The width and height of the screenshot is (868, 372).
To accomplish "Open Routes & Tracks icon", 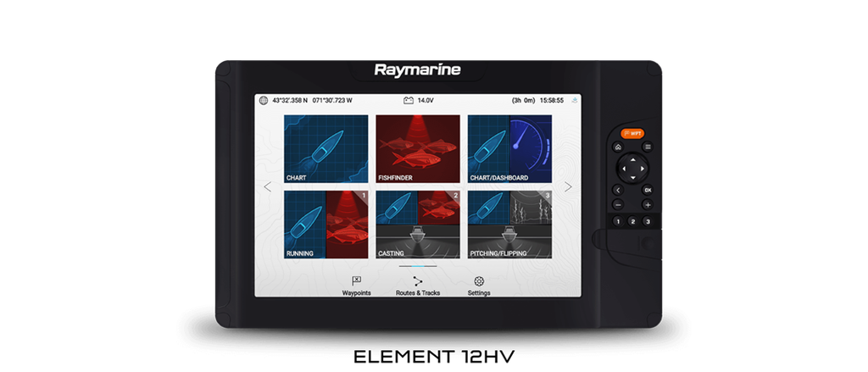I will (x=418, y=281).
